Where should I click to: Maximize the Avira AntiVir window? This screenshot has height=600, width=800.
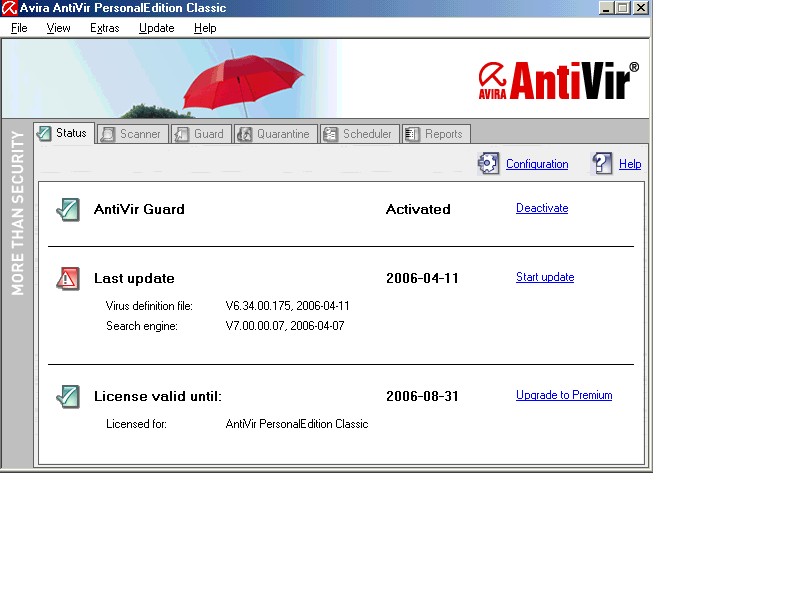[623, 8]
